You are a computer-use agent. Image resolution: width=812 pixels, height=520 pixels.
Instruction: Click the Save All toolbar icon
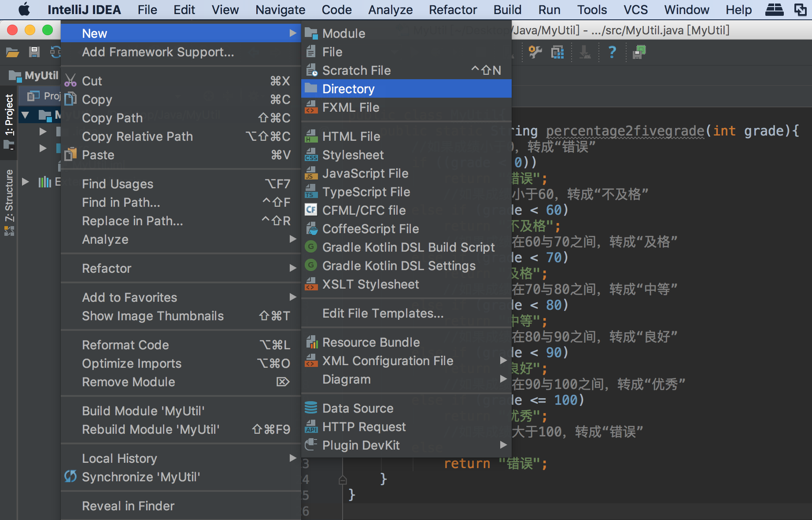[x=34, y=52]
